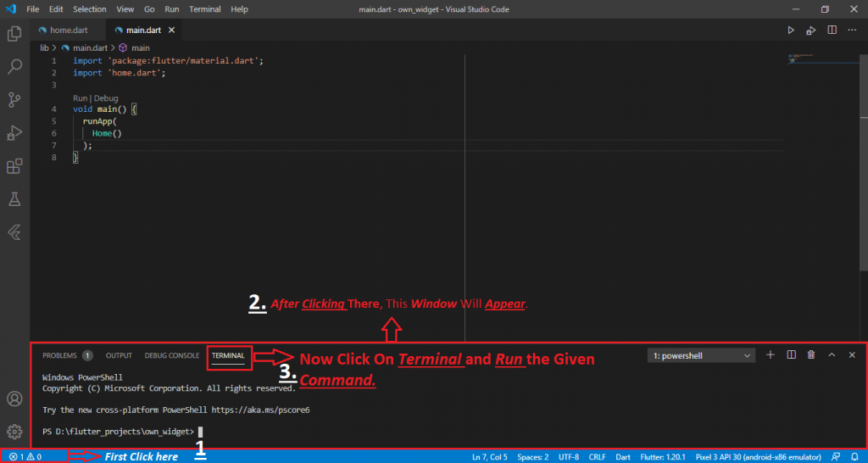
Task: Open the Edit menu
Action: tap(56, 9)
